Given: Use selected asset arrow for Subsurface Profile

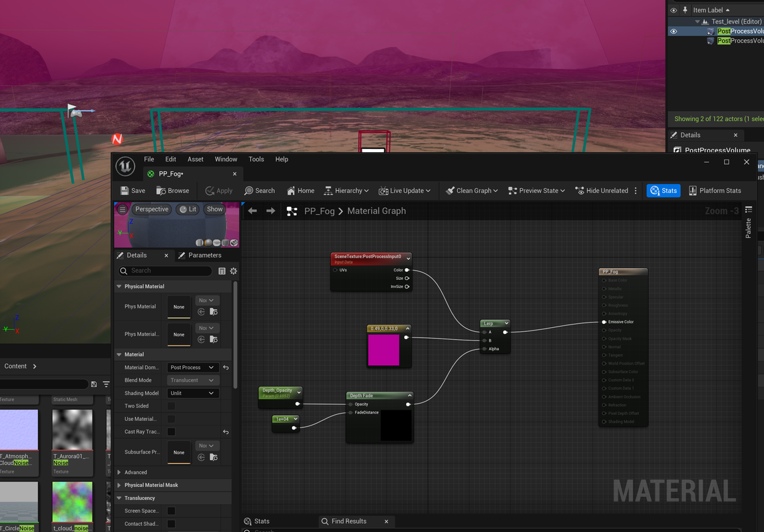Looking at the screenshot, I should click(x=201, y=457).
